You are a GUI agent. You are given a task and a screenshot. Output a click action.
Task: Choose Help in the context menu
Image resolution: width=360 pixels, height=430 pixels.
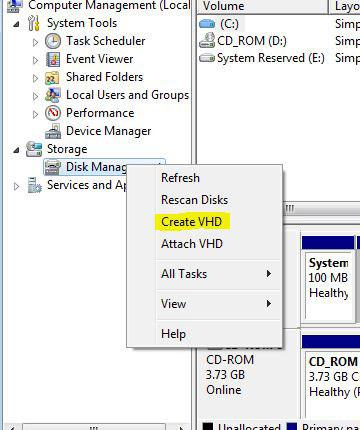204,334
